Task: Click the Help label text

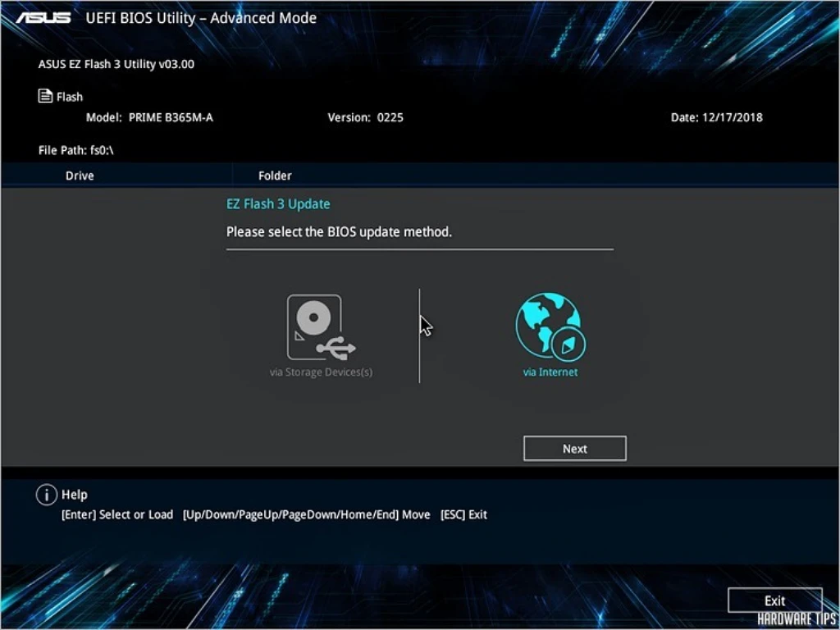Action: (x=75, y=495)
